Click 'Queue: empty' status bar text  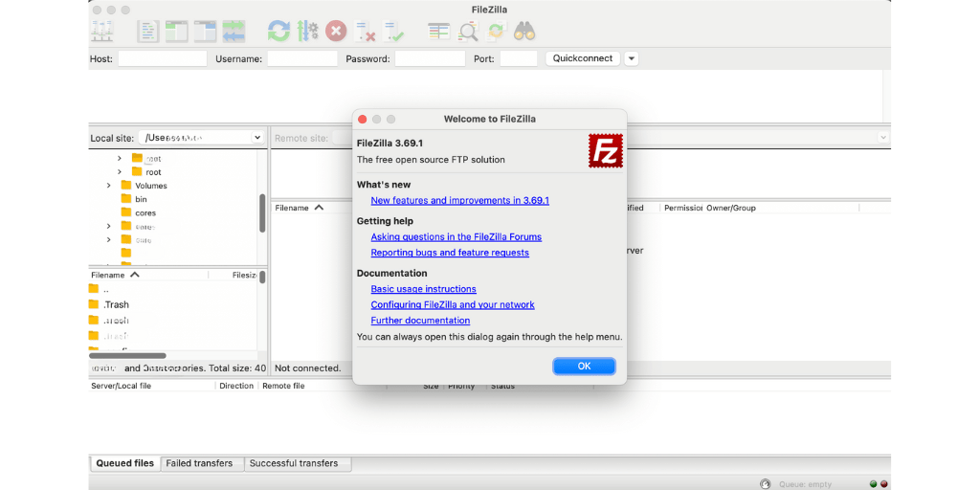tap(805, 484)
